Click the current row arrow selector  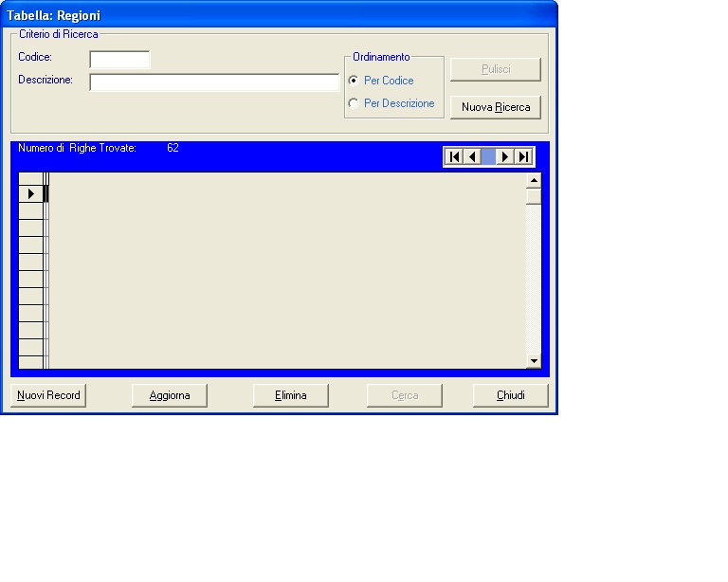tap(31, 193)
